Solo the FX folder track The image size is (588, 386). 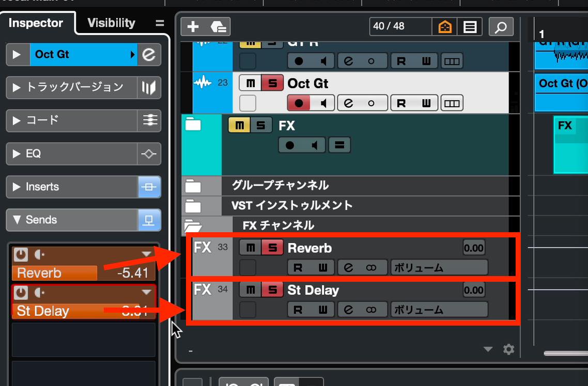[x=261, y=125]
